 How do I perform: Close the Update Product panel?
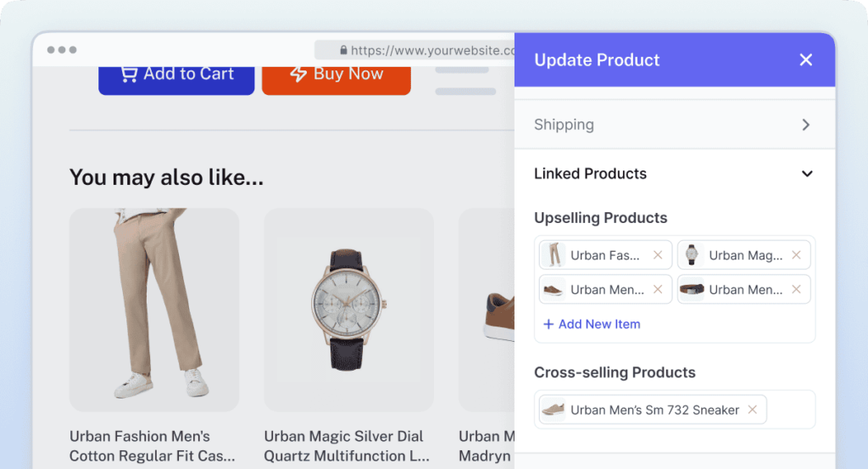tap(806, 59)
